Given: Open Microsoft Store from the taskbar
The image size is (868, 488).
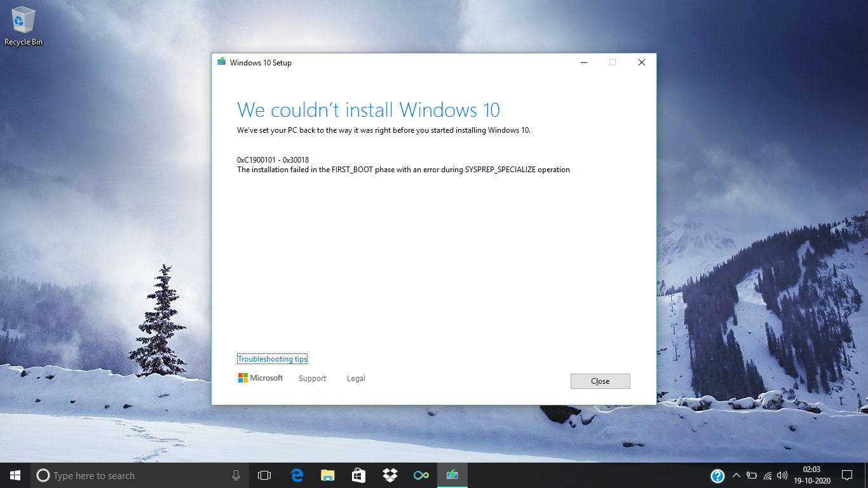Looking at the screenshot, I should coord(358,475).
